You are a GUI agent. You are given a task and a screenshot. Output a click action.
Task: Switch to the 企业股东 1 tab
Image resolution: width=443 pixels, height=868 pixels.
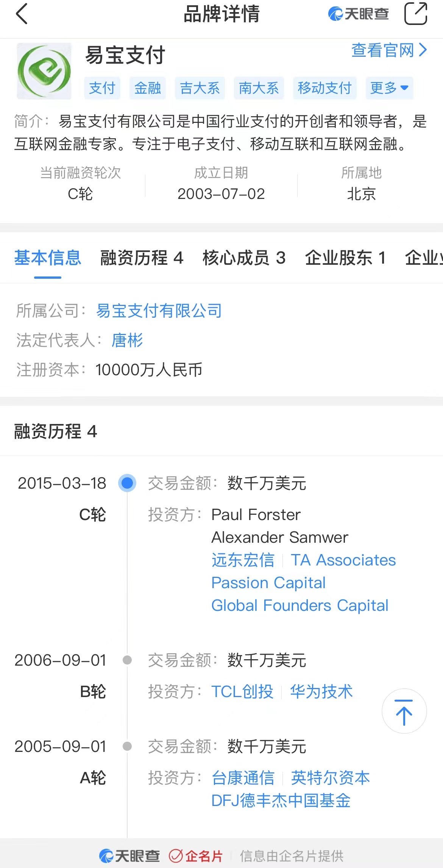(x=345, y=258)
